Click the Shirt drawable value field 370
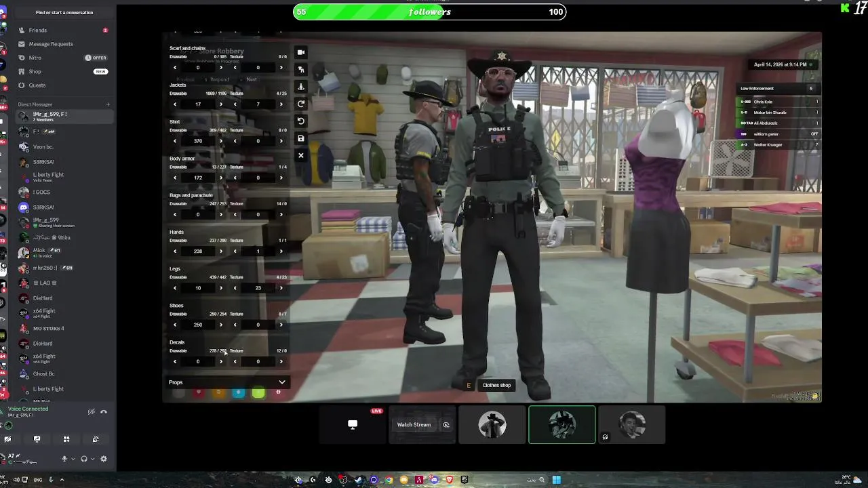868x488 pixels. point(198,141)
